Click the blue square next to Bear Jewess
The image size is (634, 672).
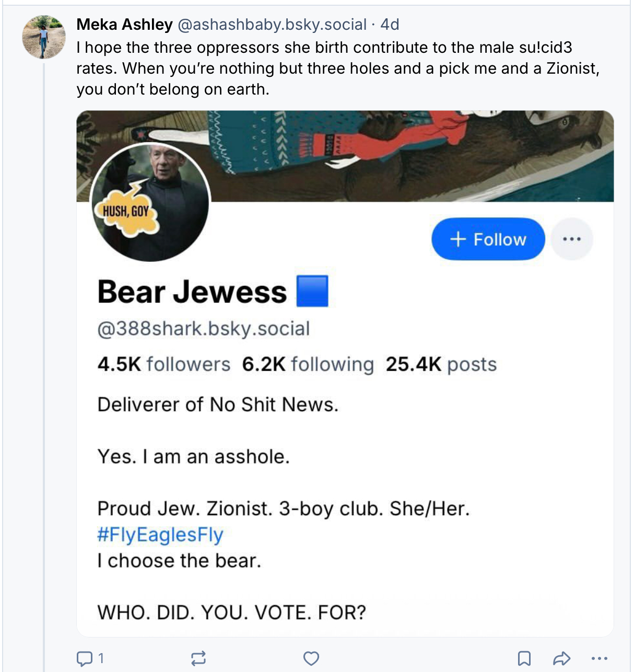click(312, 291)
